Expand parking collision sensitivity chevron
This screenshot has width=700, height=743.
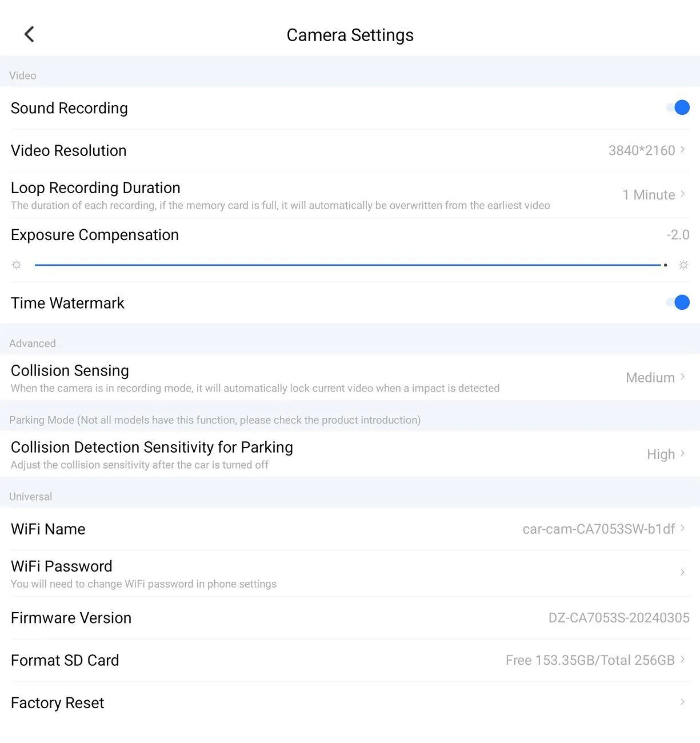pos(682,454)
